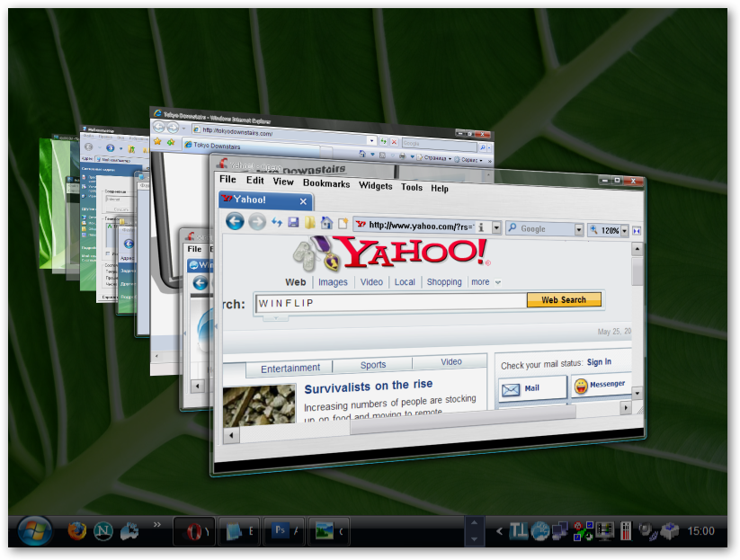The width and height of the screenshot is (740, 560).
Task: Click the search magnifier in Internet Explorer window
Action: tap(483, 147)
